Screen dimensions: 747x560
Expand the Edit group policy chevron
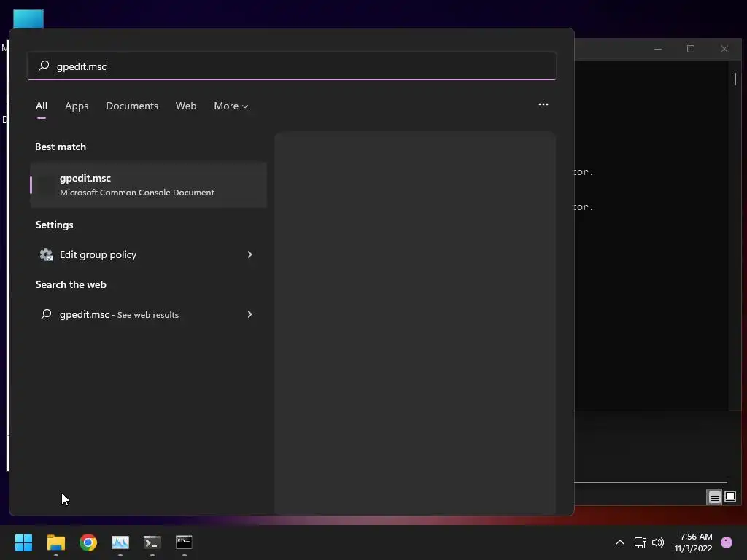(249, 254)
